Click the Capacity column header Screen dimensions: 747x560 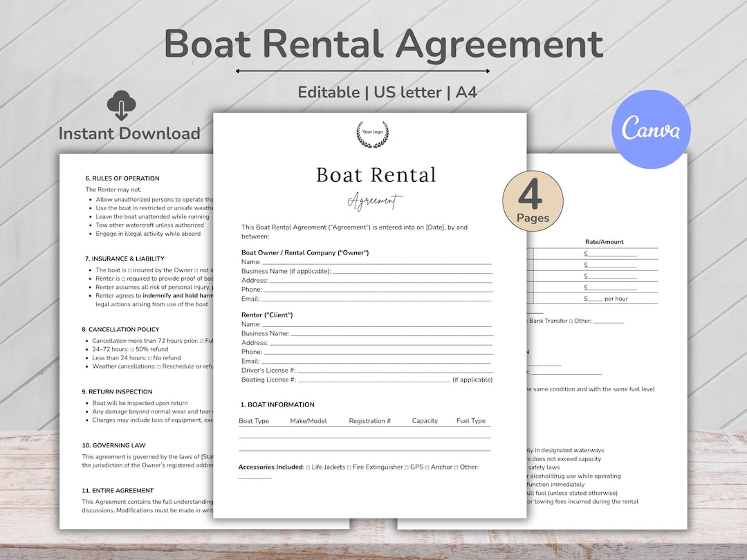pyautogui.click(x=425, y=421)
